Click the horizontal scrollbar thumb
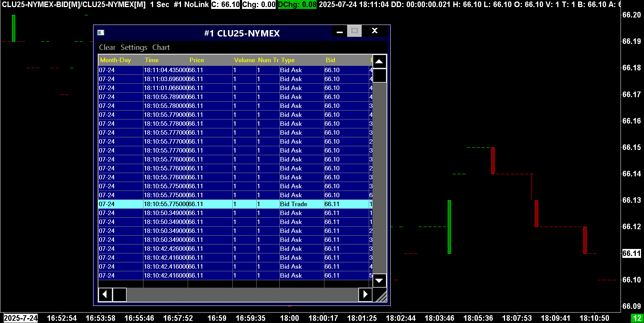 point(119,294)
